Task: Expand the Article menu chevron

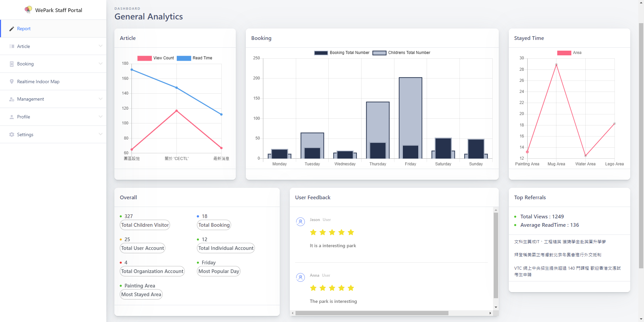Action: [100, 46]
